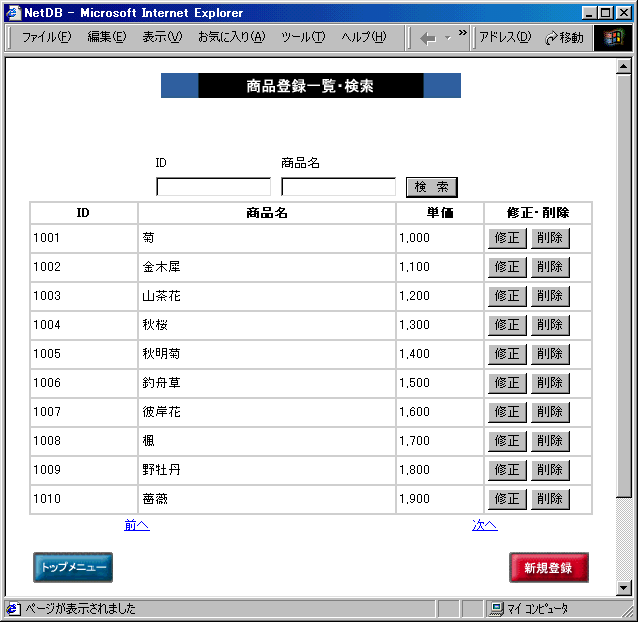Image resolution: width=638 pixels, height=622 pixels.
Task: Click 修正 for product 1010 薔薇
Action: [x=507, y=499]
